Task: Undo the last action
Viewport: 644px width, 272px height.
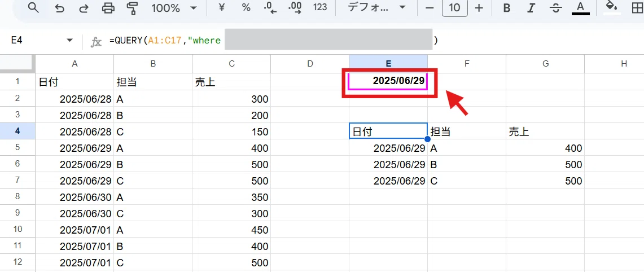Action: point(60,8)
